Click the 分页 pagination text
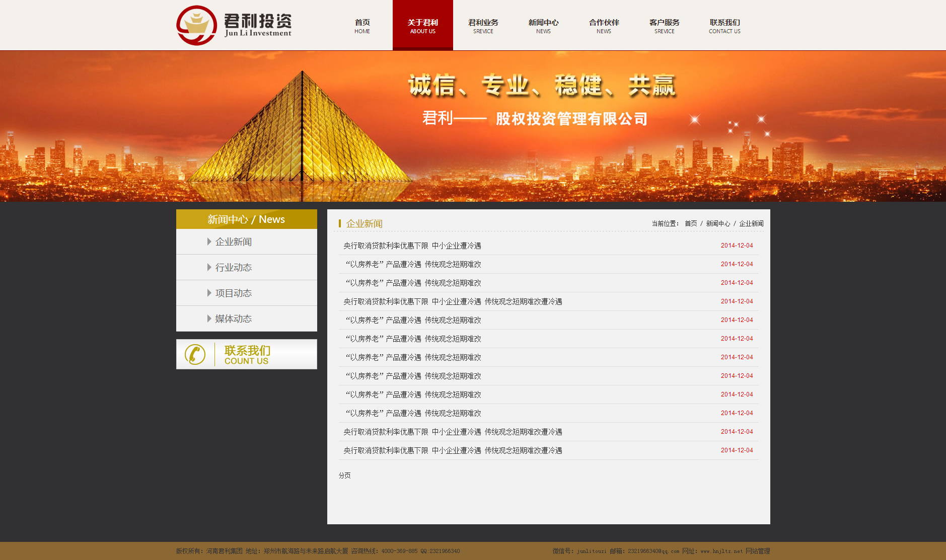946x560 pixels. (345, 475)
